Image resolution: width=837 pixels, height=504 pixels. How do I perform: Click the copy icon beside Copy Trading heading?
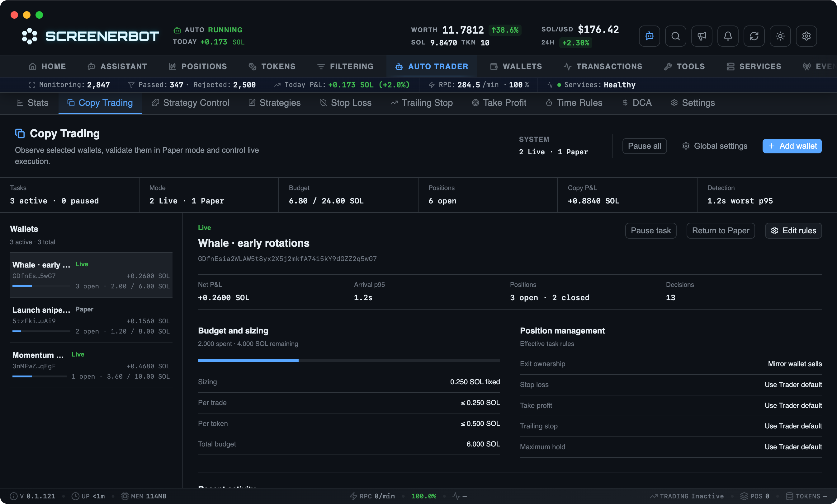coord(20,133)
